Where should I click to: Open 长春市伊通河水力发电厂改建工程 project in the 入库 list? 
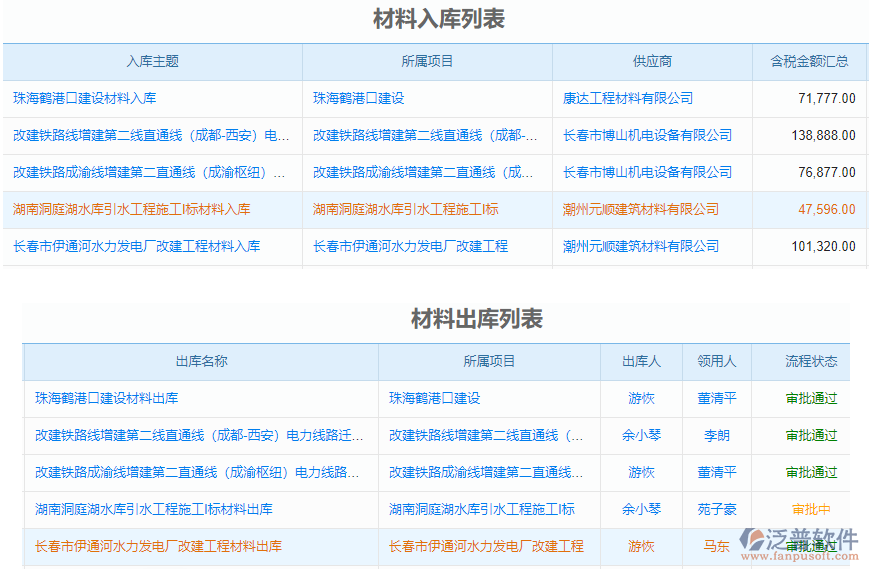410,247
